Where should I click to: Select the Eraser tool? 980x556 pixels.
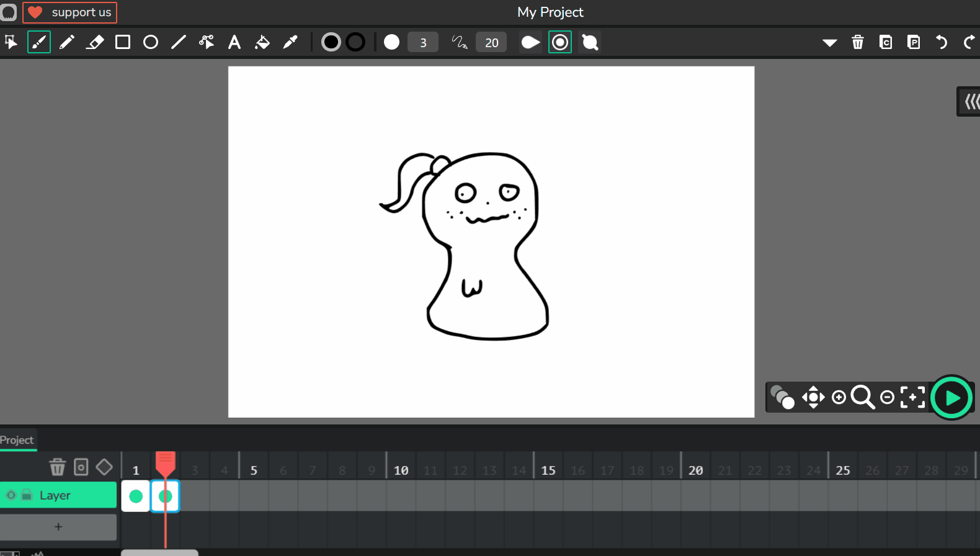(95, 42)
